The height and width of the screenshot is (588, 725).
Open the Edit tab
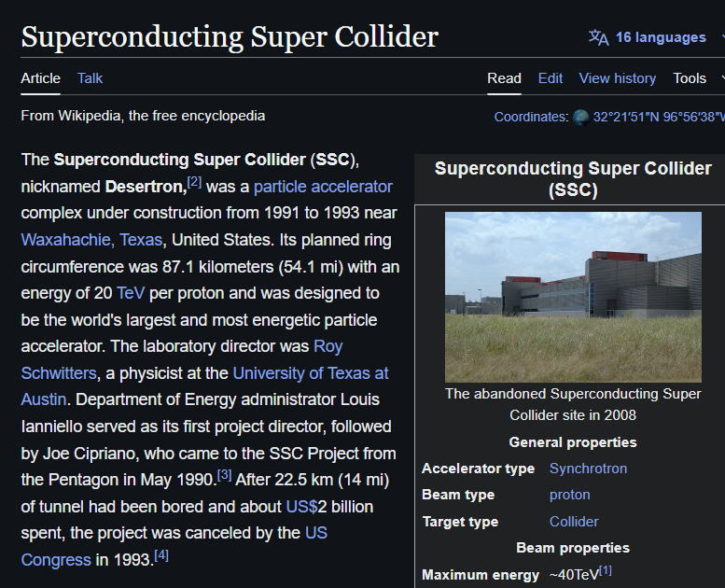pyautogui.click(x=551, y=78)
